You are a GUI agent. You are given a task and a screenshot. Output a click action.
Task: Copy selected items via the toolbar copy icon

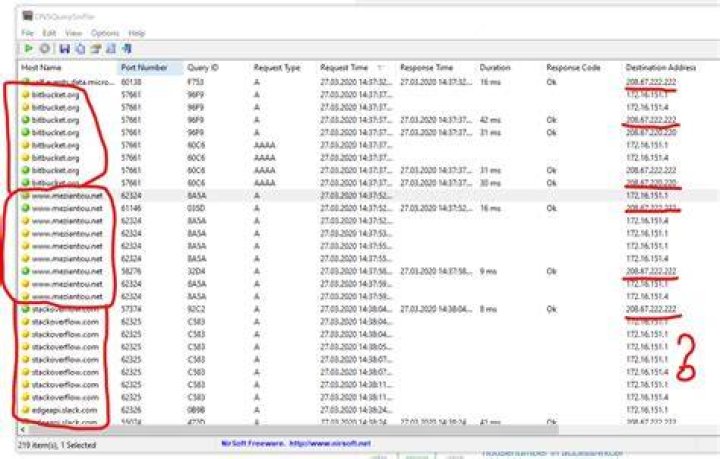click(x=80, y=48)
